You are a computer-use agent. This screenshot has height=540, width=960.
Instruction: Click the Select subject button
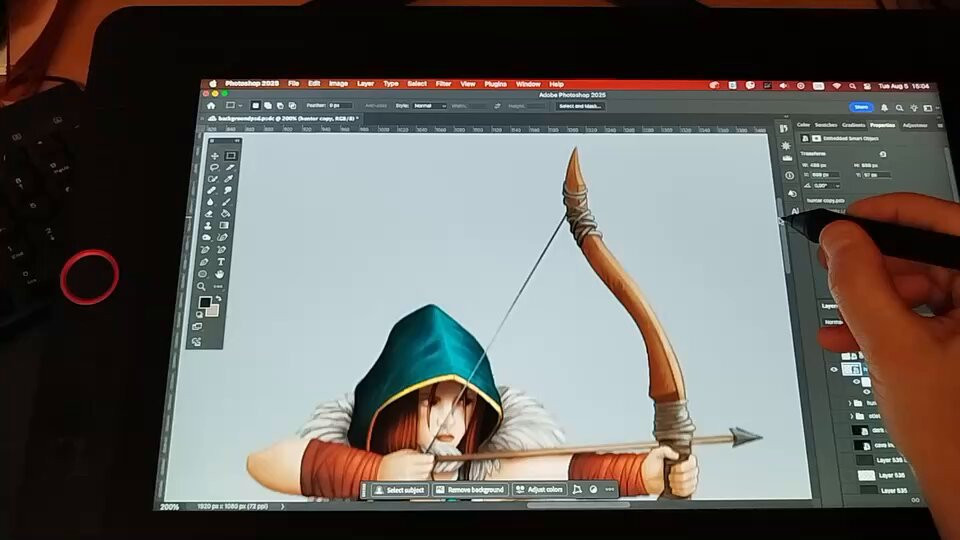point(399,490)
